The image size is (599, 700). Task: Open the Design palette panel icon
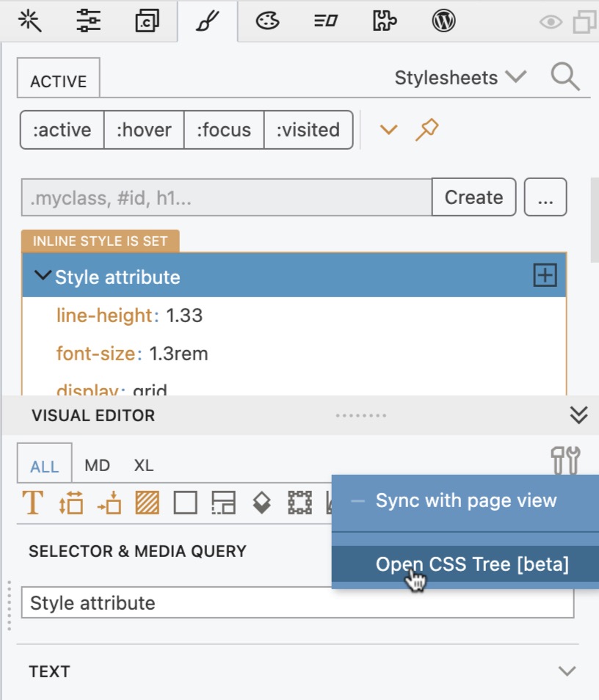(267, 21)
